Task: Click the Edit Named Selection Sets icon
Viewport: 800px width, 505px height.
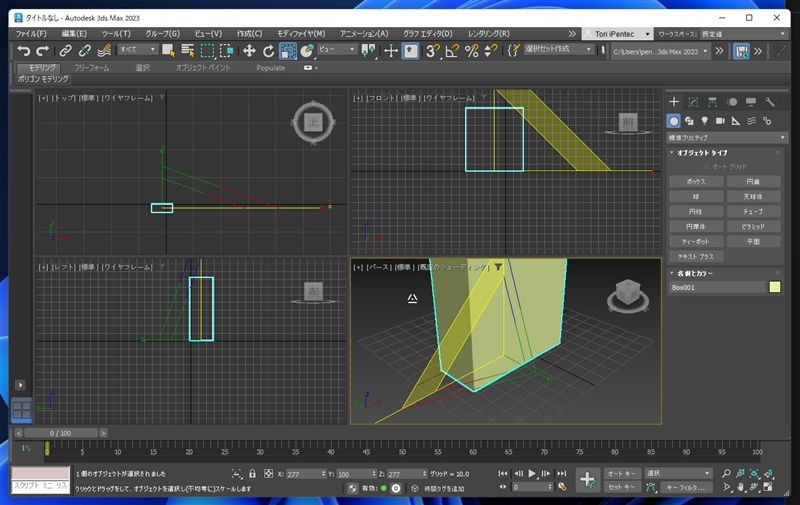Action: point(513,50)
